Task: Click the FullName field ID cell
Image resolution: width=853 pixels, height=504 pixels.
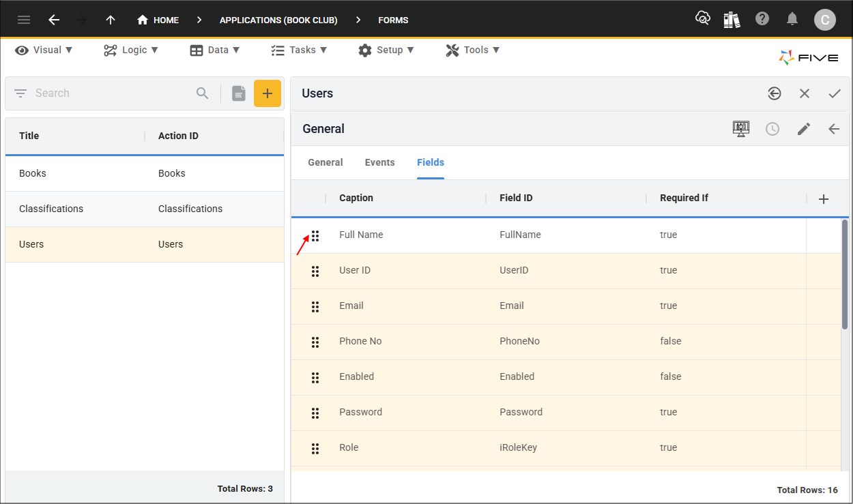Action: [x=520, y=235]
